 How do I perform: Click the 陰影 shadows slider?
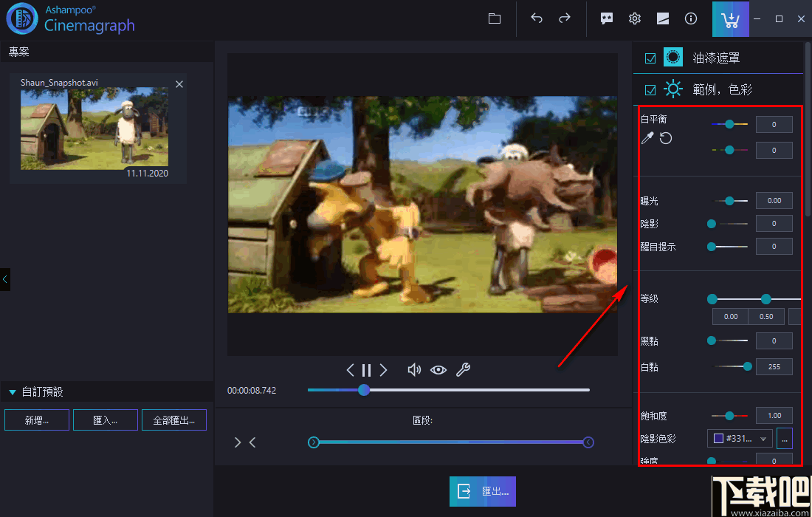tap(728, 224)
